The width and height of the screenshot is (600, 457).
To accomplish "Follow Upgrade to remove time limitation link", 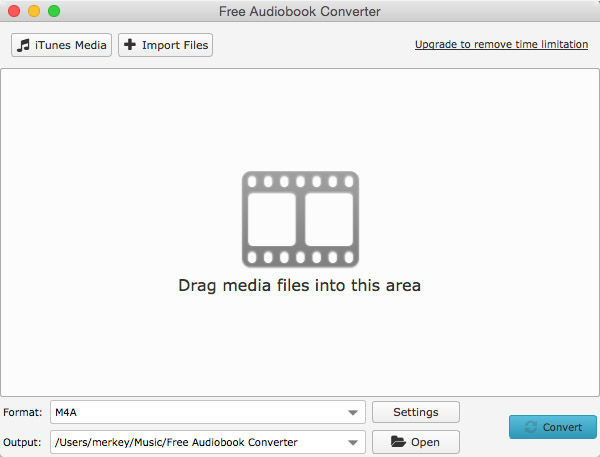I will [501, 44].
